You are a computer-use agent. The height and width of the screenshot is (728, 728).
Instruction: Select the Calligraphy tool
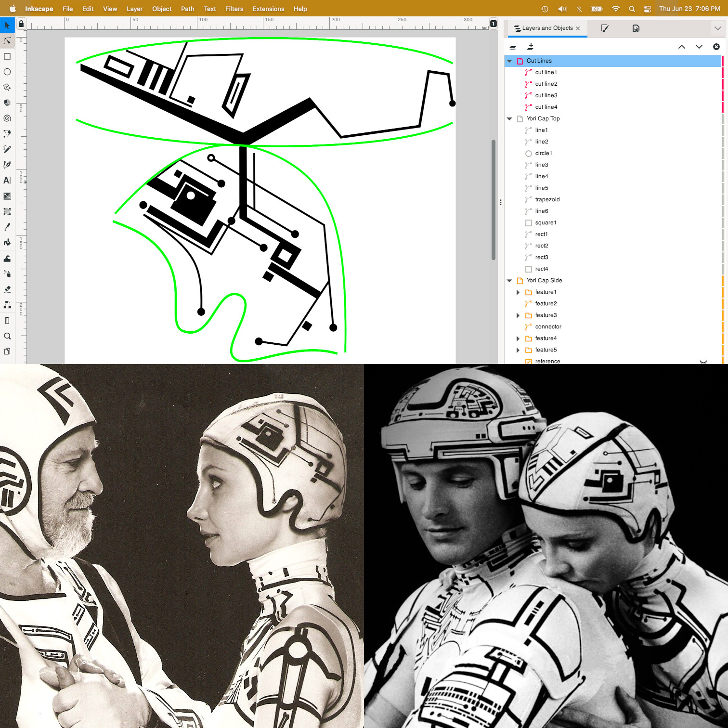(7, 165)
